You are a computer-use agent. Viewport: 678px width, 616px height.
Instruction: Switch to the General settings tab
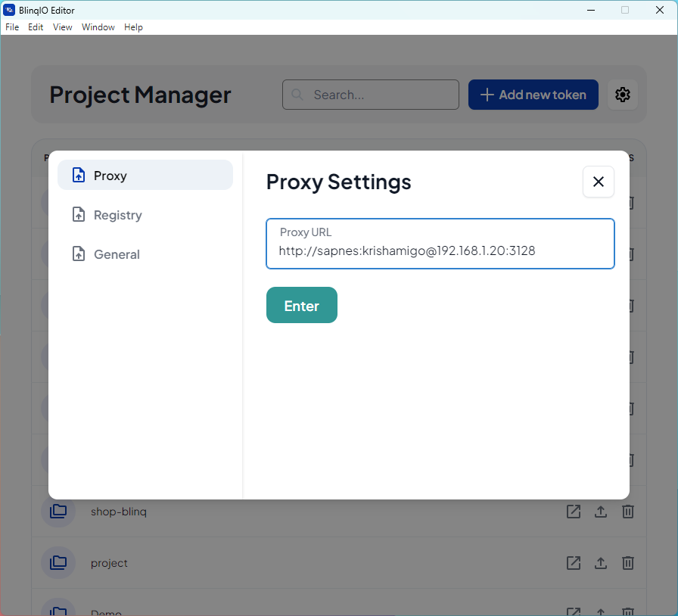click(x=145, y=254)
